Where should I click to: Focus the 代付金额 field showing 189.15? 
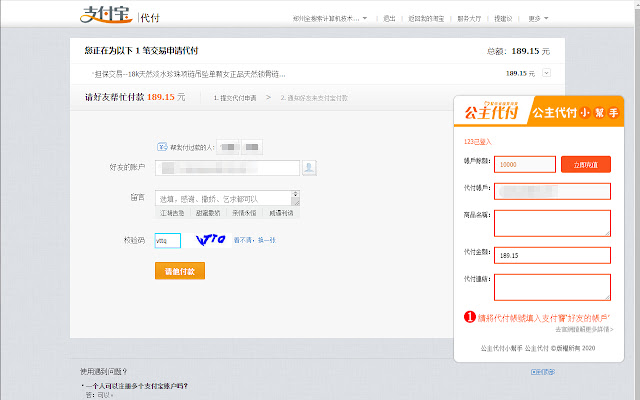click(552, 256)
